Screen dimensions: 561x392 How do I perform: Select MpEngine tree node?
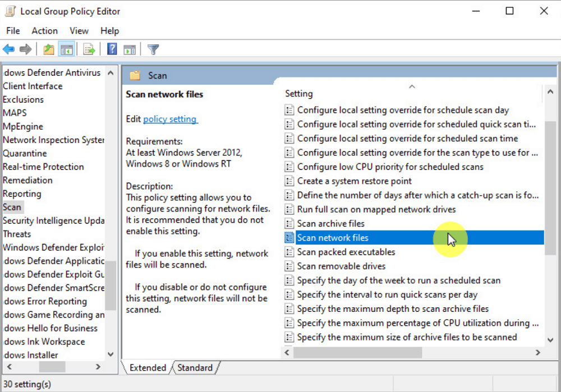[23, 127]
